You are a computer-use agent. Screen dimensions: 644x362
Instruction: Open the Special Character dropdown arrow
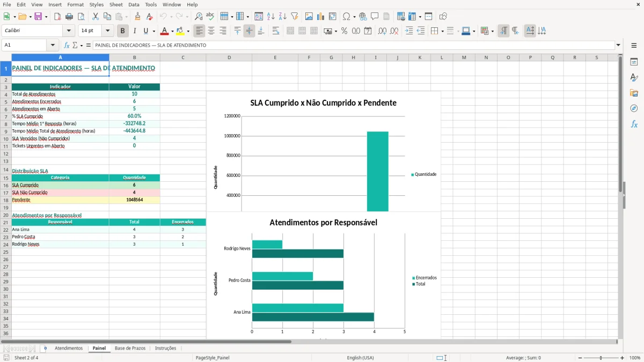point(354,17)
